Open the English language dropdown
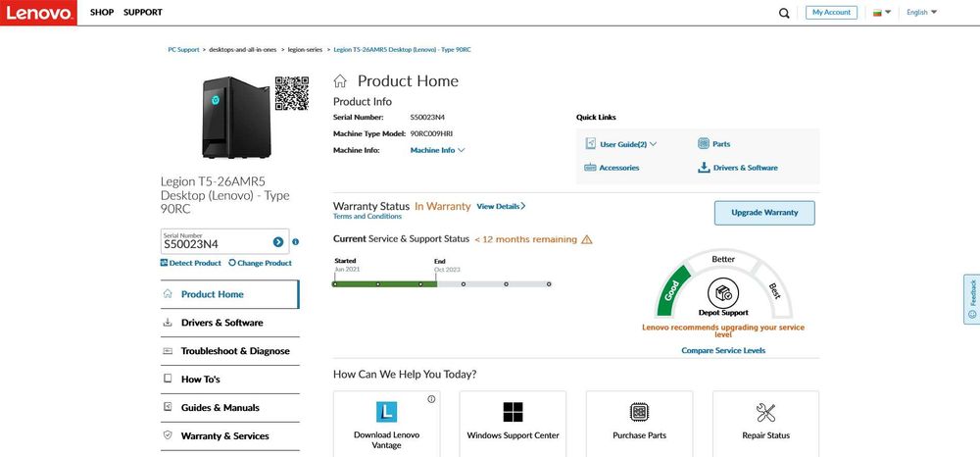 (x=921, y=13)
